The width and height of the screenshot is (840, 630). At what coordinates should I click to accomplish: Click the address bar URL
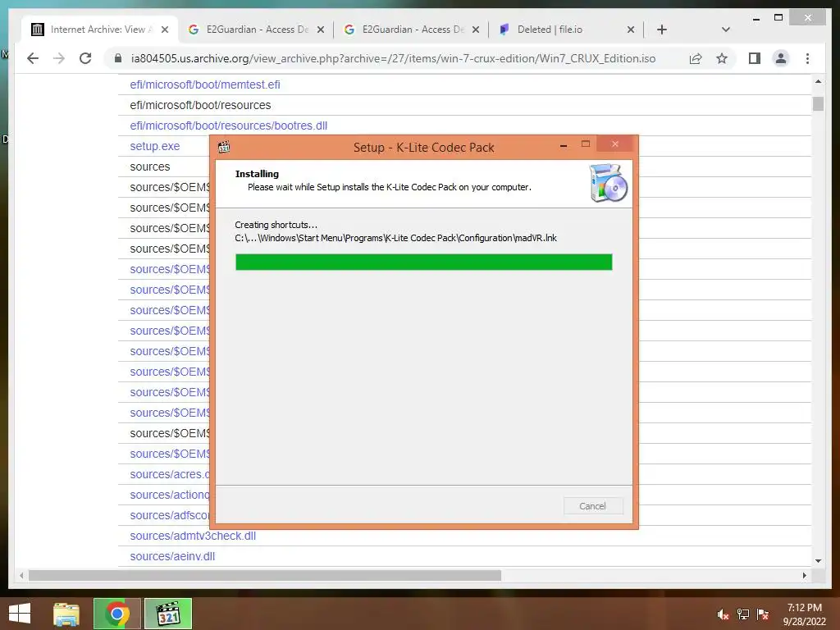pos(393,58)
